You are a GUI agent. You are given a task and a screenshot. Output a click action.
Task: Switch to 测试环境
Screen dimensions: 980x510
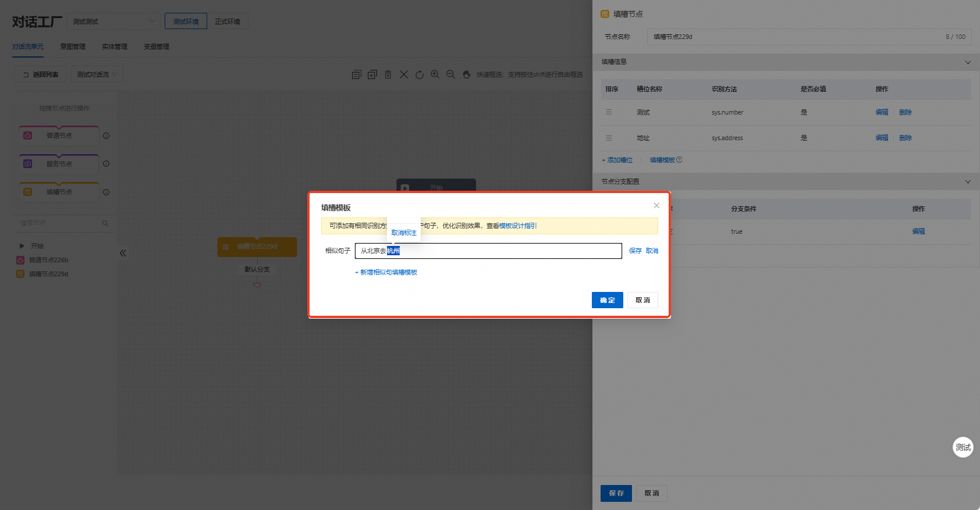pyautogui.click(x=186, y=22)
